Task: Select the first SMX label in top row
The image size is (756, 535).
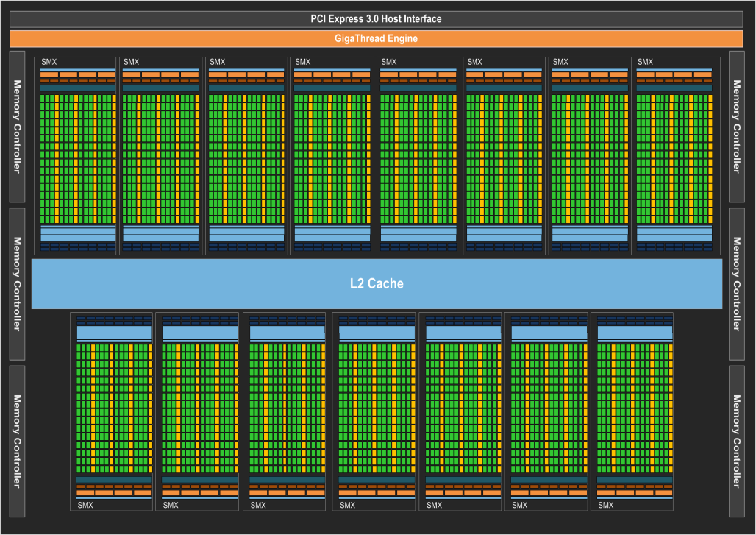Action: tap(49, 63)
